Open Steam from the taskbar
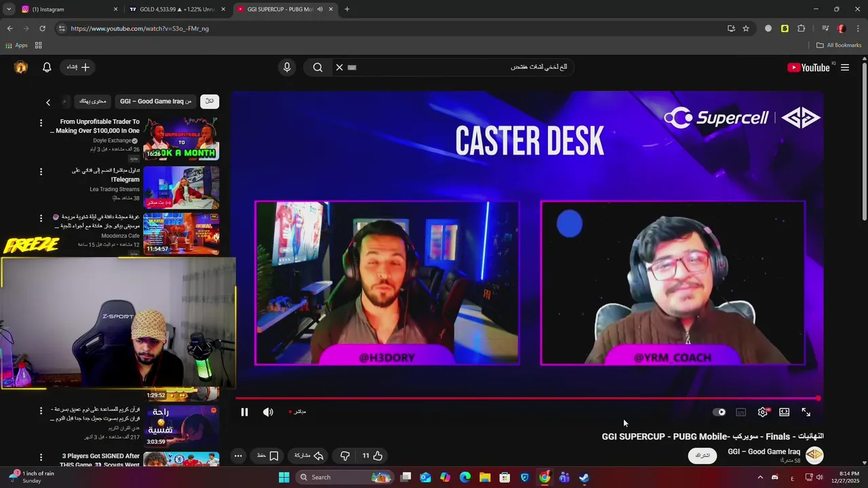This screenshot has width=868, height=488. [584, 477]
